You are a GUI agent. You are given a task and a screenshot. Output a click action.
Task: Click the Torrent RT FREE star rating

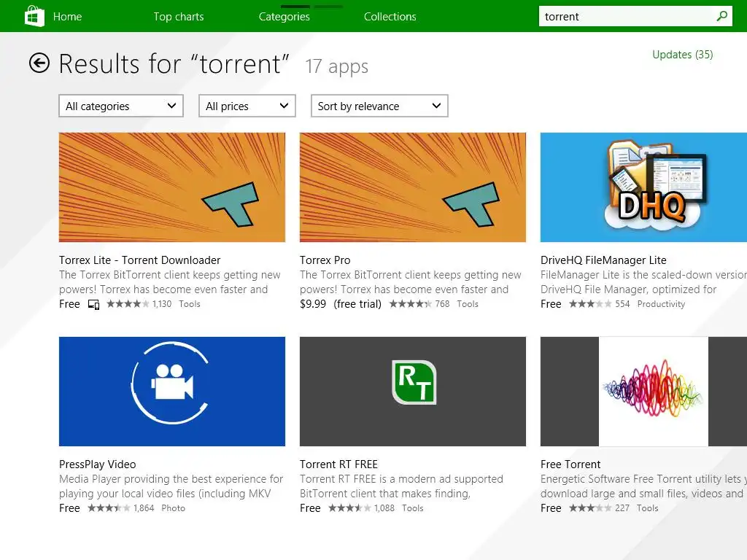tap(349, 508)
